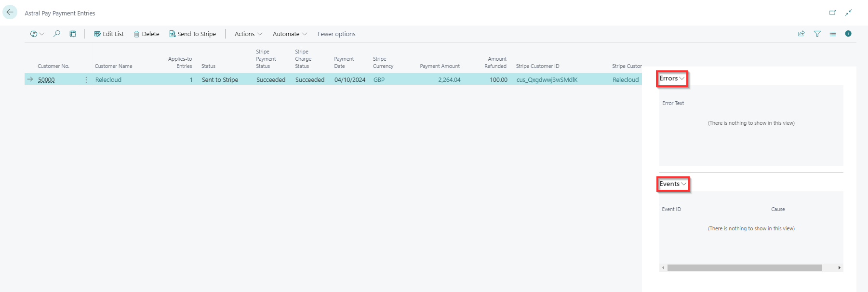Toggle the FactBox information pane icon

(848, 34)
